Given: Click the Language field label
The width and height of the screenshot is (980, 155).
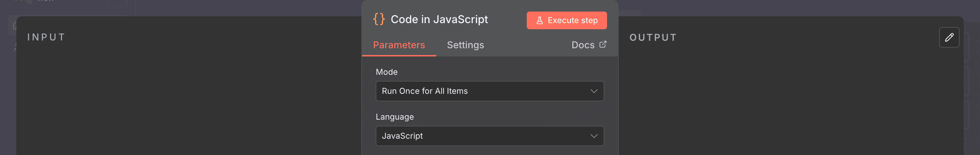Looking at the screenshot, I should 394,117.
